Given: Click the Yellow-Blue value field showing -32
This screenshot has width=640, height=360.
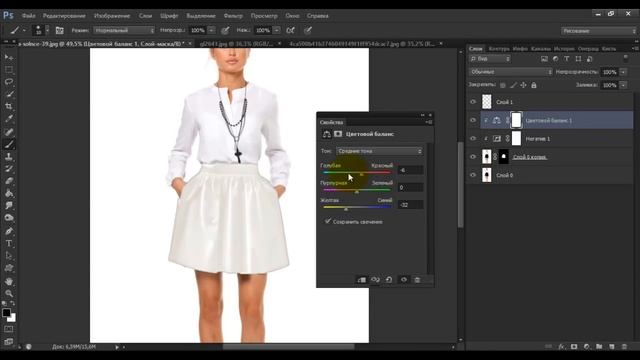Looking at the screenshot, I should pyautogui.click(x=410, y=205).
